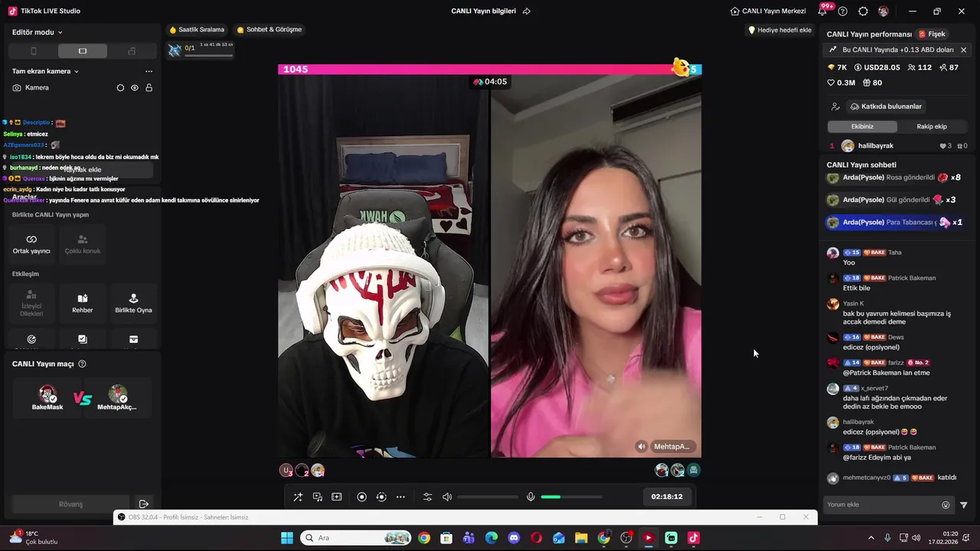The width and height of the screenshot is (980, 551).
Task: Click the Çoklu konuk button
Action: [83, 244]
